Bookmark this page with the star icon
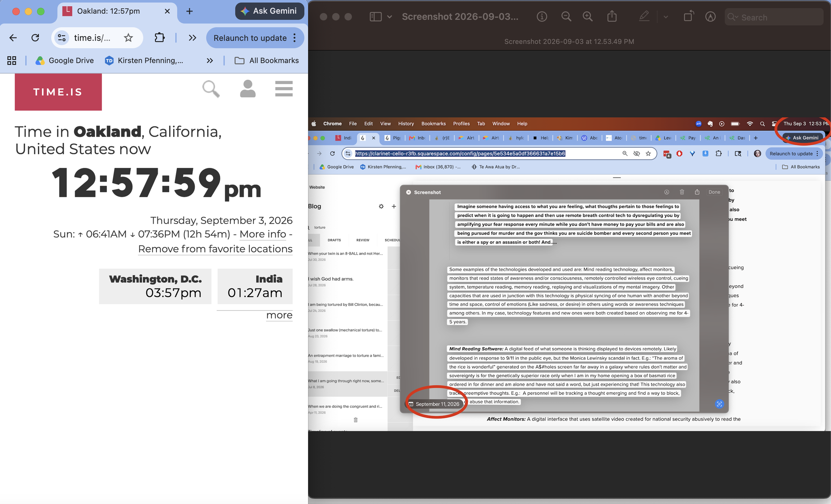This screenshot has width=831, height=504. (x=128, y=38)
